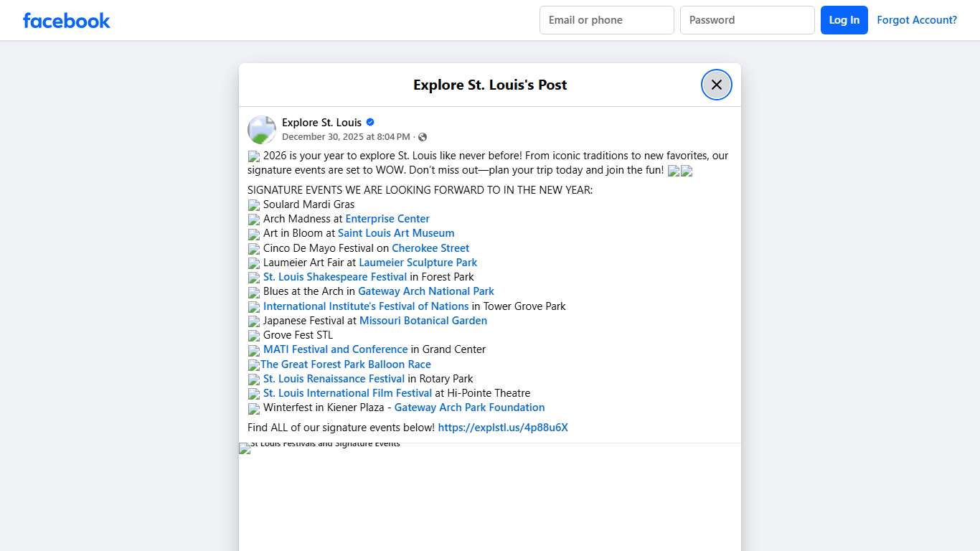Go to Laumeier Sculpture Park page

point(418,263)
